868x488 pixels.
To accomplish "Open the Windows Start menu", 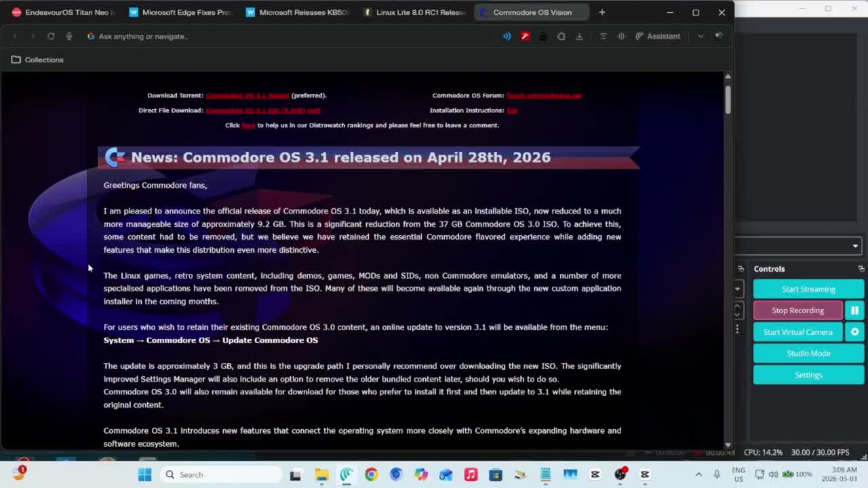I will [144, 474].
